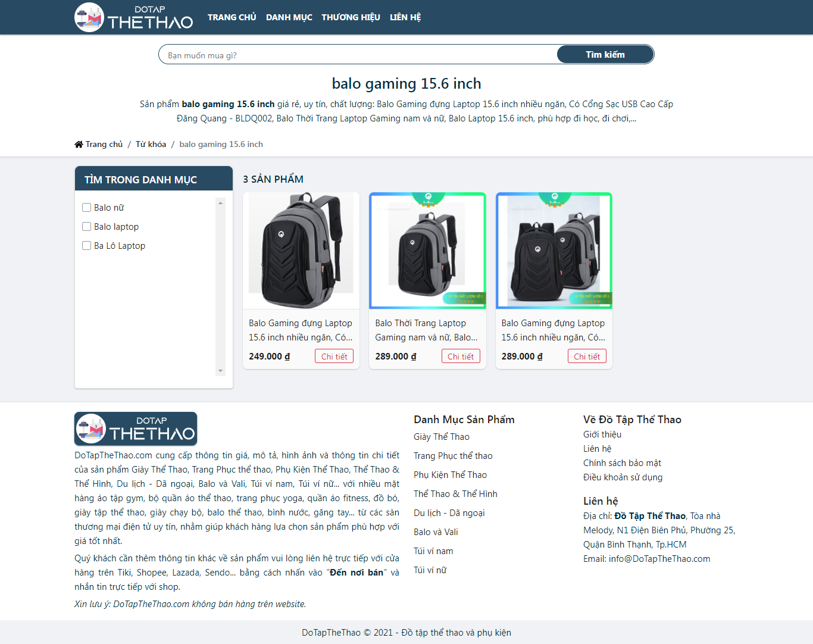Open the THƯƠNG HIỆU menu

click(x=351, y=17)
